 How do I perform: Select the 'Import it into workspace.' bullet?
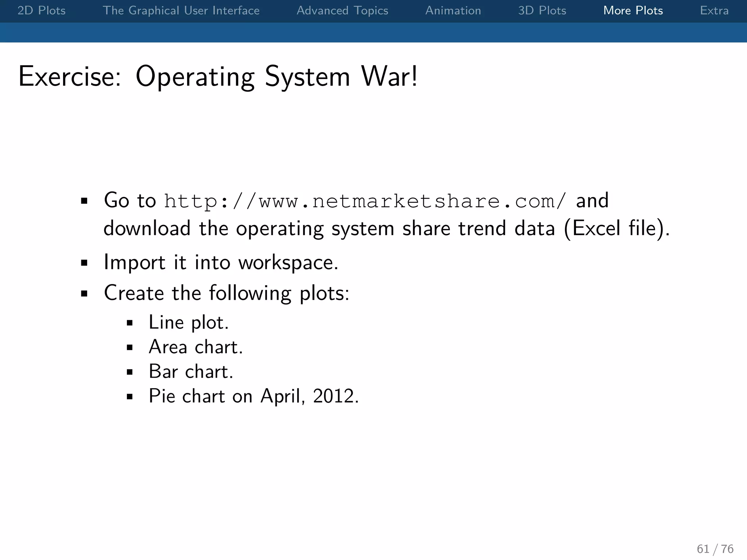click(221, 262)
